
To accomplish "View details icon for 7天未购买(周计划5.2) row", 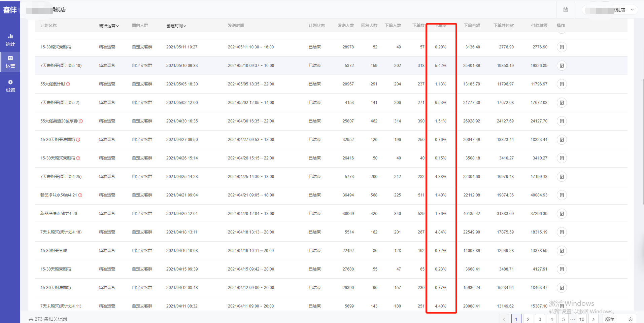I will pos(562,103).
